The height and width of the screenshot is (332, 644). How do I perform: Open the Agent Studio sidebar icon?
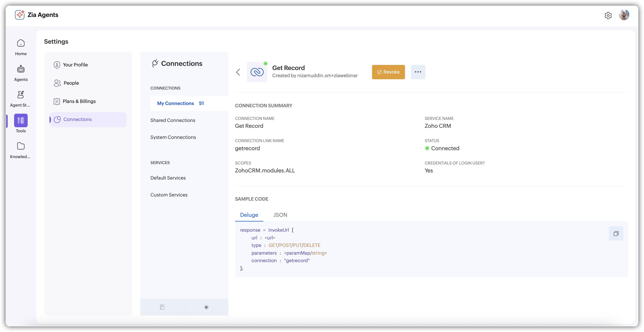click(21, 95)
